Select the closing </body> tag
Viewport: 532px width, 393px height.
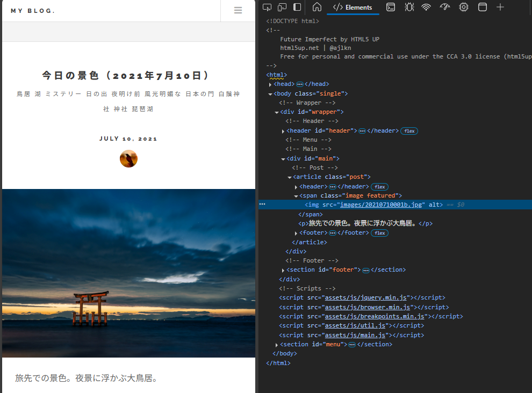click(x=285, y=353)
